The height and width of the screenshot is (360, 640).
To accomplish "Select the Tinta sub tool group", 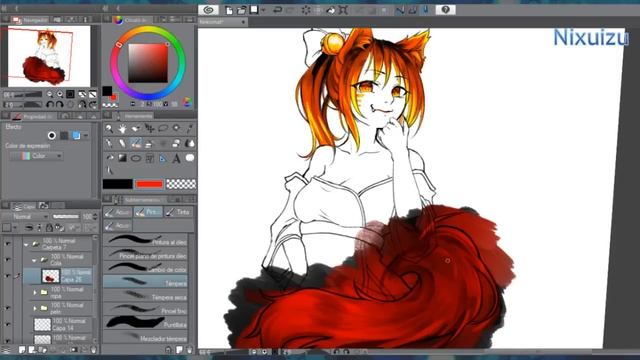I will tap(178, 212).
